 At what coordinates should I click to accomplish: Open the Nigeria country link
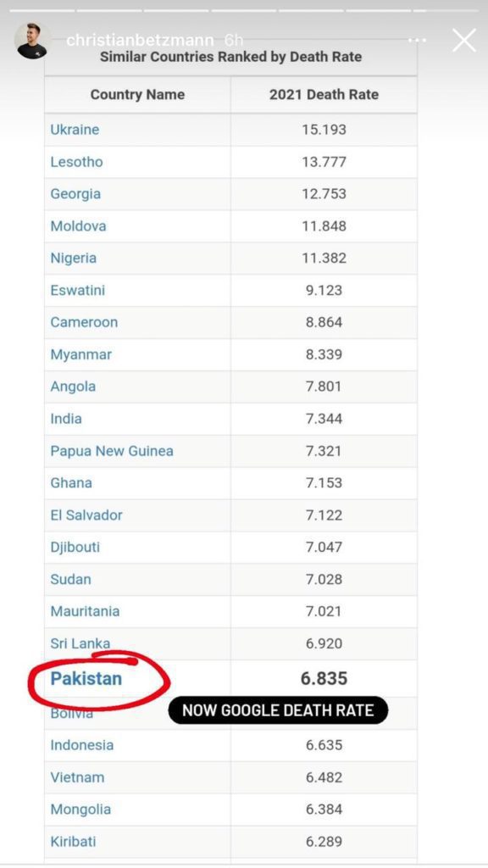(x=73, y=259)
